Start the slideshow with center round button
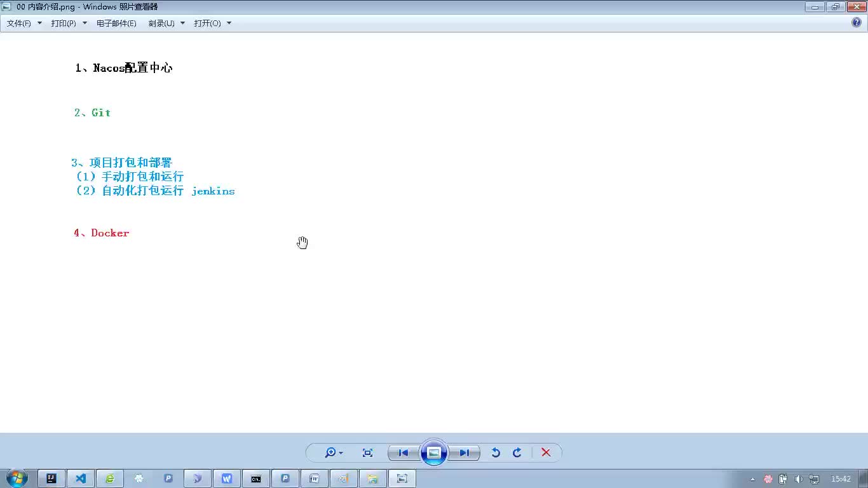Screen dimensions: 868x488 (434, 452)
